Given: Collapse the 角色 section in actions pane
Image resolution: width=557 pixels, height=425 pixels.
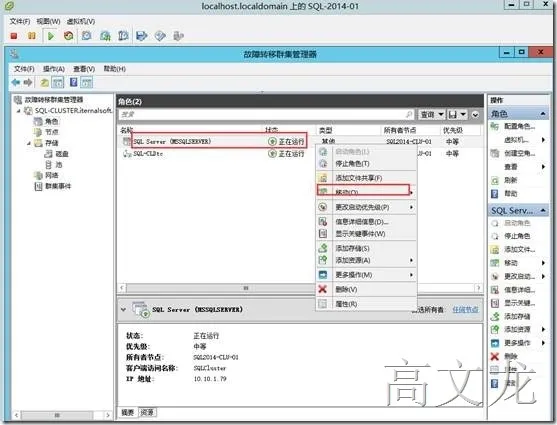Looking at the screenshot, I should point(543,114).
